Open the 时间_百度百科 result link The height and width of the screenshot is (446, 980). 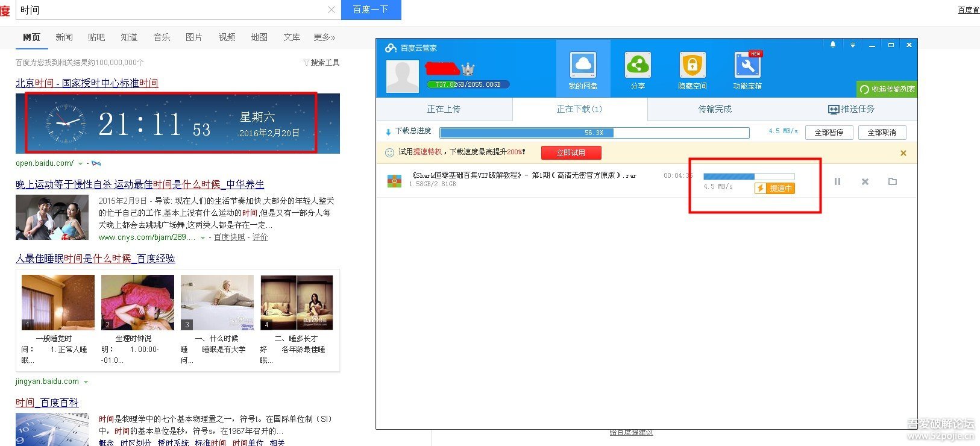[x=47, y=403]
